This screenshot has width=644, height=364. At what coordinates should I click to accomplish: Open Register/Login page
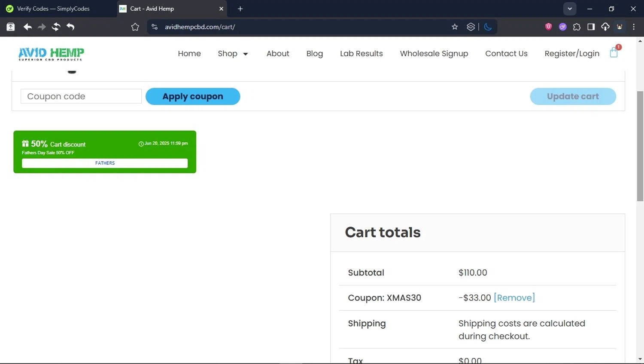click(572, 53)
